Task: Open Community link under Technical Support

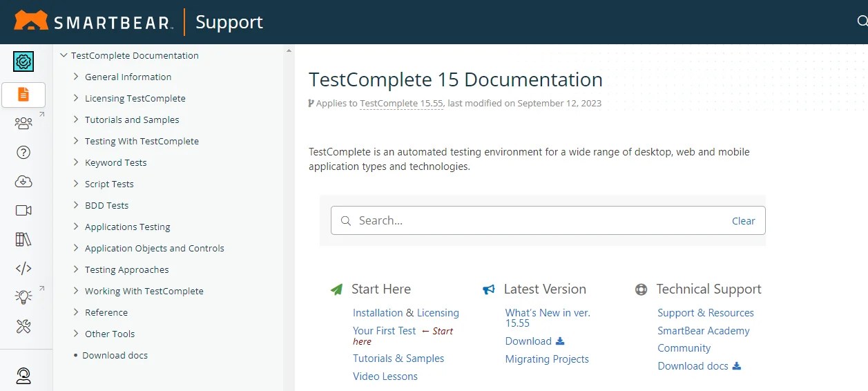Action: [x=684, y=348]
